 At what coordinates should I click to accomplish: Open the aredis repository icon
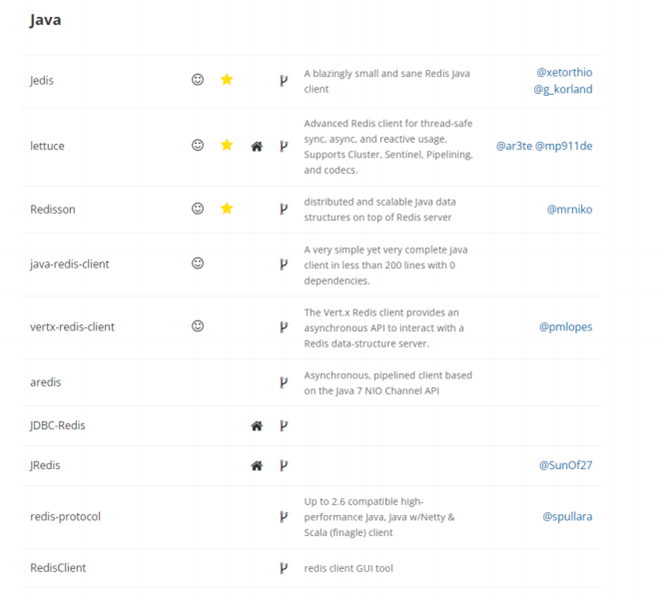pos(284,382)
